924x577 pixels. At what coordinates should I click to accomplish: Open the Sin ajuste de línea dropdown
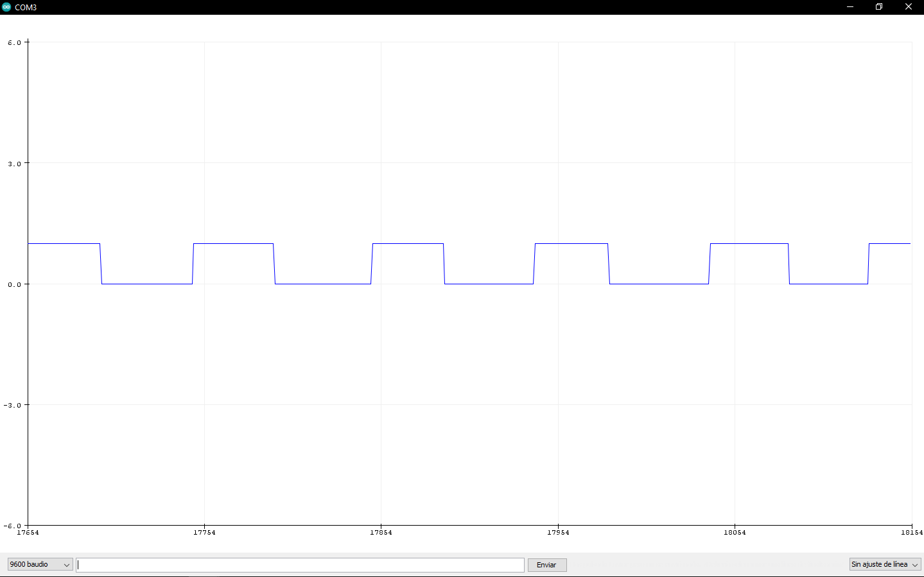[885, 565]
